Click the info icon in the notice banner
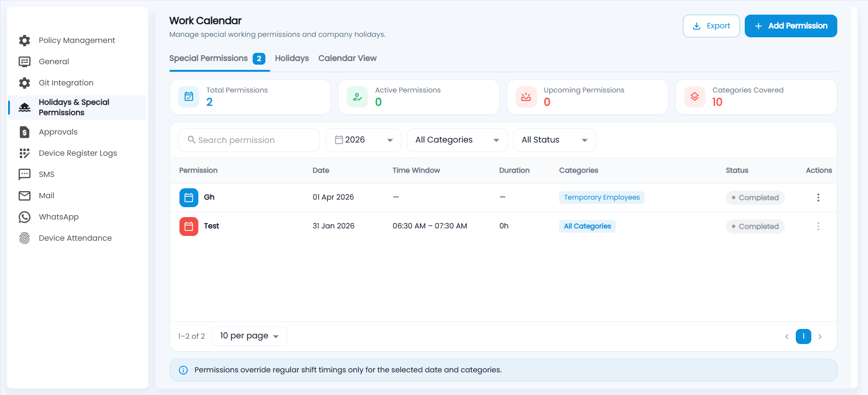 pos(183,370)
